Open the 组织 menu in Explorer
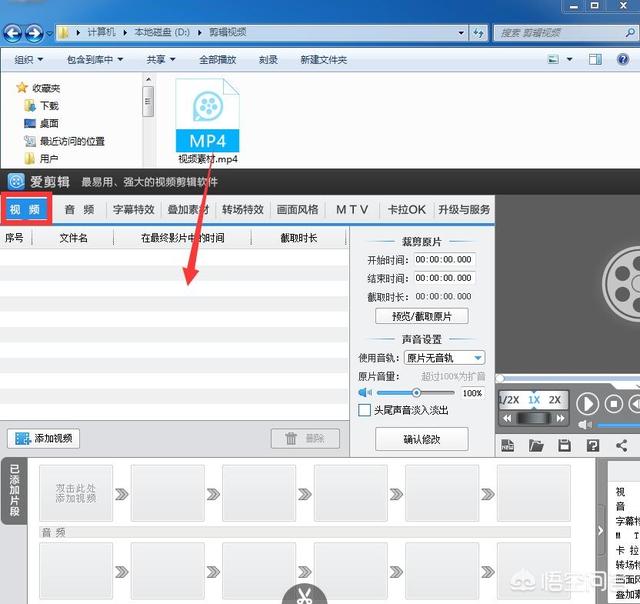The height and width of the screenshot is (604, 640). point(29,60)
